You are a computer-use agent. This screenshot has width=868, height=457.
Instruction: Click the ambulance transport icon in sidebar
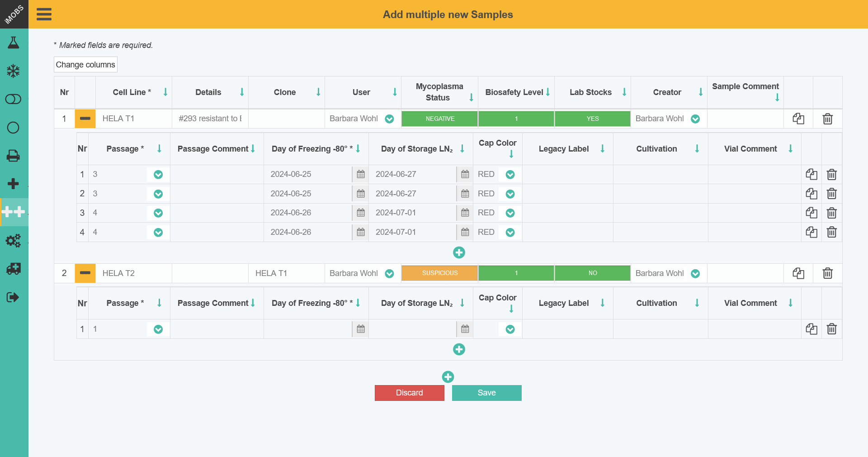pos(14,269)
